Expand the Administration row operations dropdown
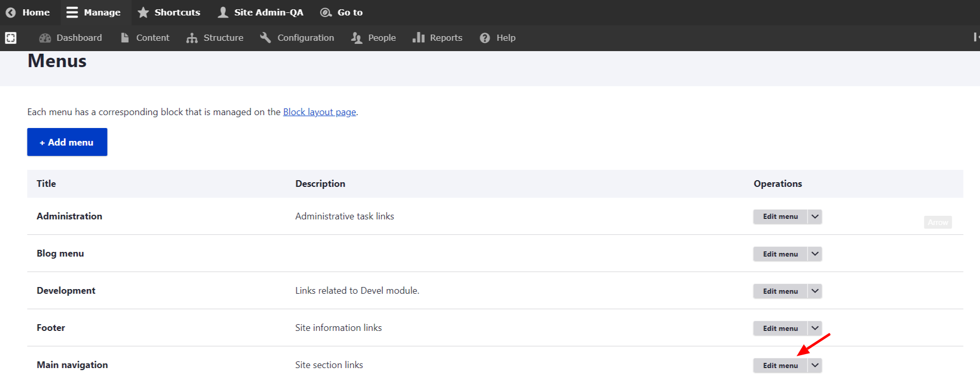This screenshot has height=382, width=980. (815, 216)
